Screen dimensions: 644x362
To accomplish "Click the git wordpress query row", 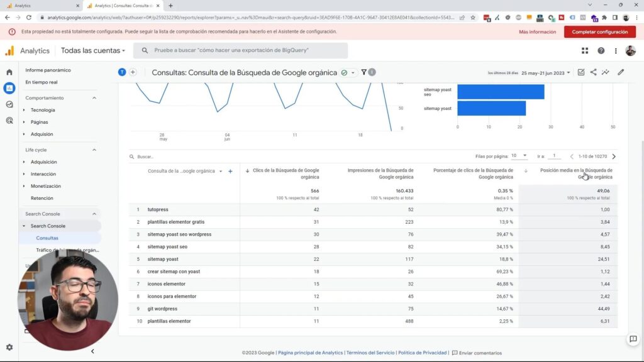I will tap(162, 309).
